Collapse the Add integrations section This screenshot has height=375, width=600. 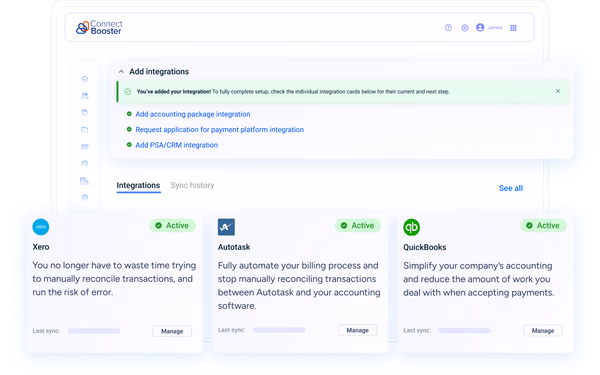coord(121,72)
